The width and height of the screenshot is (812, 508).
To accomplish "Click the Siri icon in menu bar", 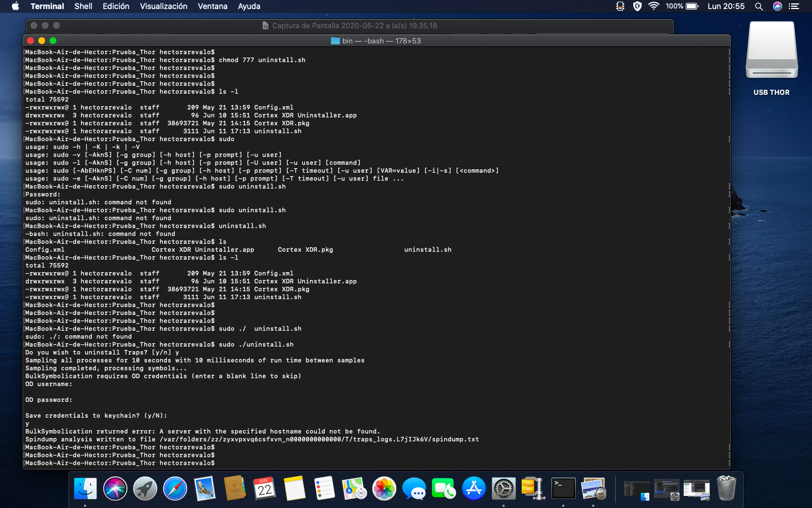I will tap(778, 6).
